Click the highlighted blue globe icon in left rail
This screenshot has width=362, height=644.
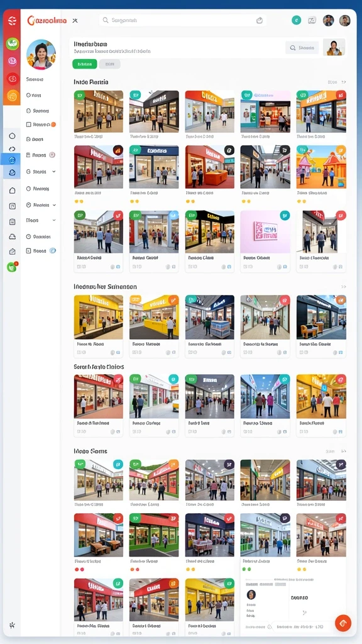click(13, 160)
